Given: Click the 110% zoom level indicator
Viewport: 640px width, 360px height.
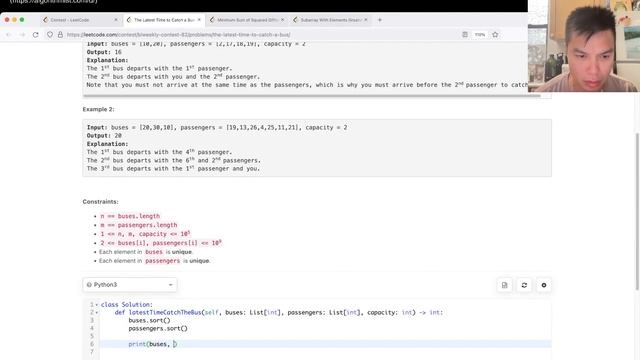Looking at the screenshot, I should 480,35.
